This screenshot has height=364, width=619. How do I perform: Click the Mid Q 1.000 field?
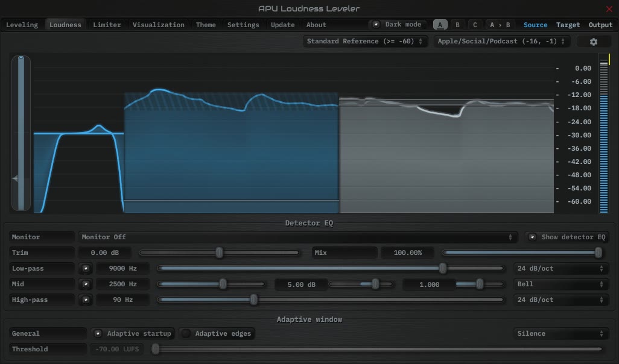click(x=429, y=284)
